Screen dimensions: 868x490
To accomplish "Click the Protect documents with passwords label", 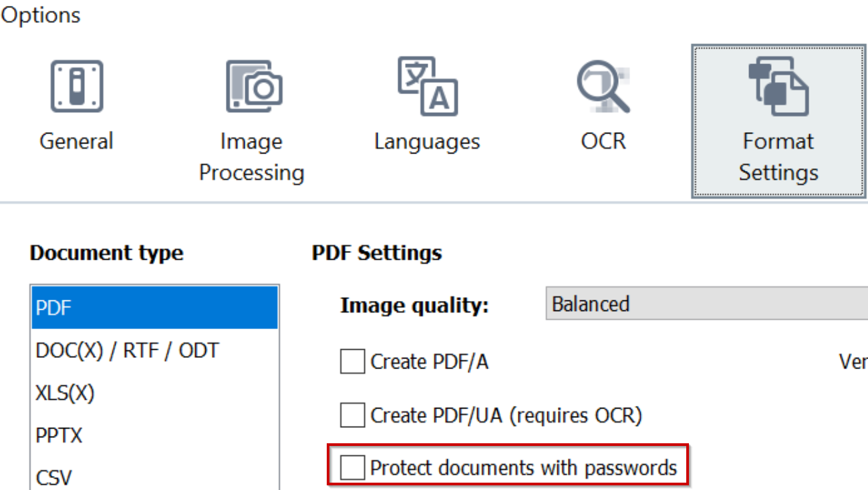I will [524, 468].
